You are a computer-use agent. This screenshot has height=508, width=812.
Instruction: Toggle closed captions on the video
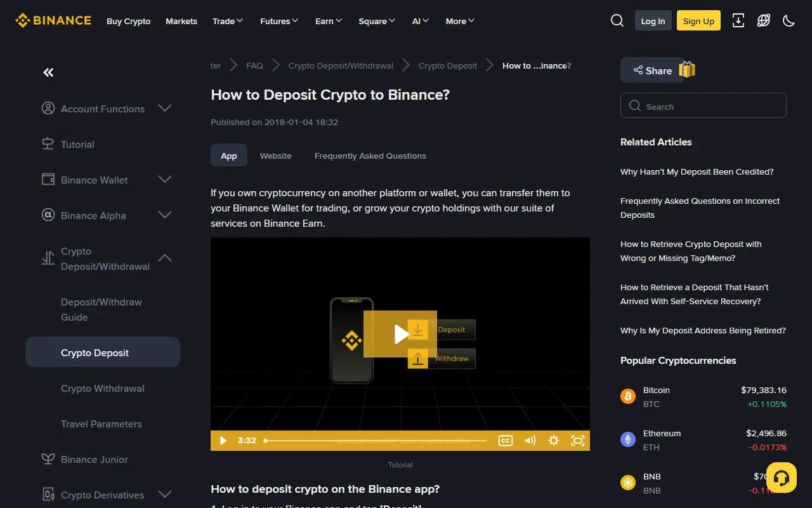[506, 441]
